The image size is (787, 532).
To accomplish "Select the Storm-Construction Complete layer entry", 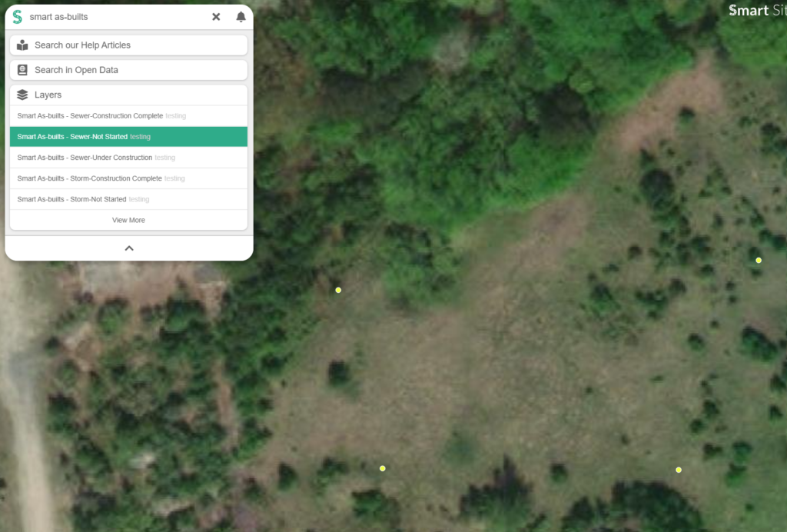I will 128,178.
